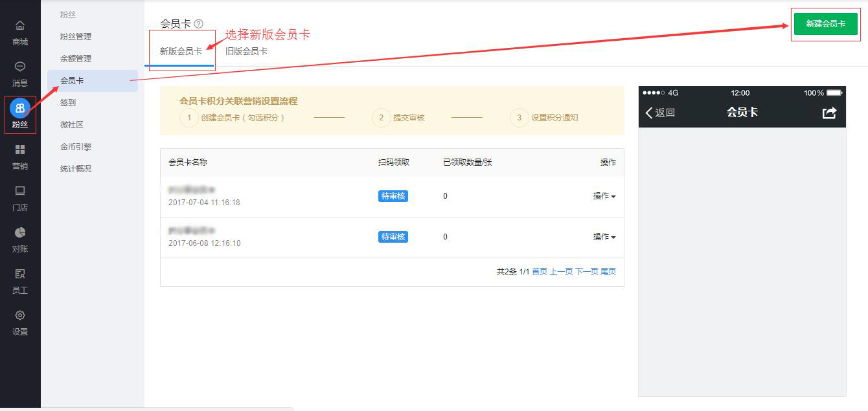This screenshot has width=868, height=411.
Task: Open 粉丝管理 in the submenu
Action: 76,37
